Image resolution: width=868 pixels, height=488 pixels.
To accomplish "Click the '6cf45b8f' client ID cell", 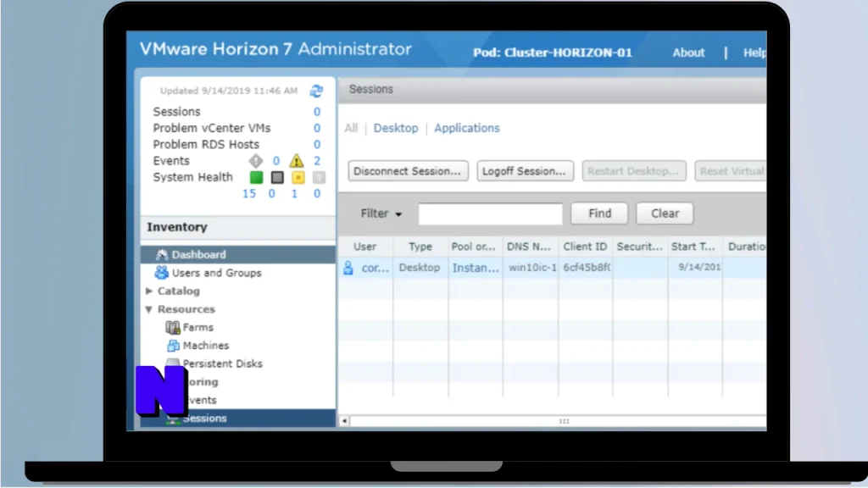I will 587,268.
